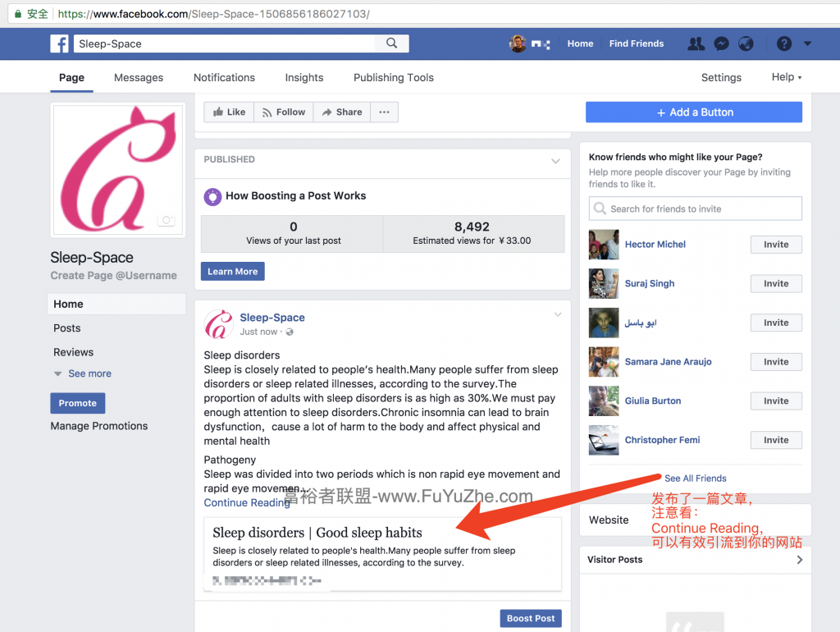The height and width of the screenshot is (632, 840).
Task: Click the Promote button
Action: coord(78,403)
